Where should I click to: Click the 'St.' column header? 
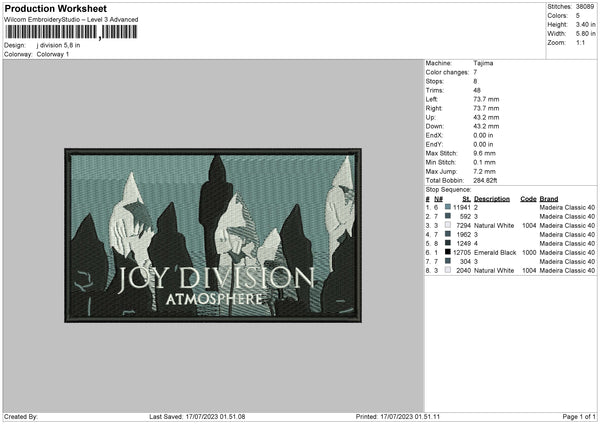(466, 199)
